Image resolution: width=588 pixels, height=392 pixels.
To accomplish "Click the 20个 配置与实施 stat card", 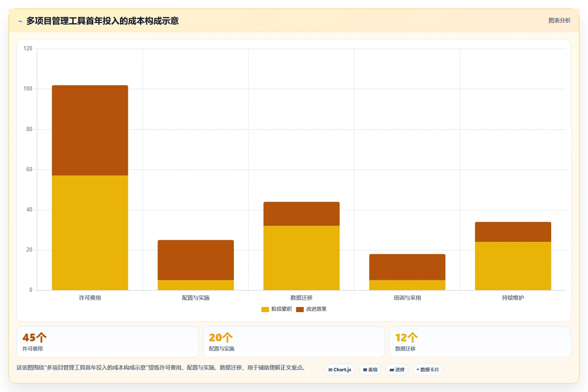I will point(294,342).
